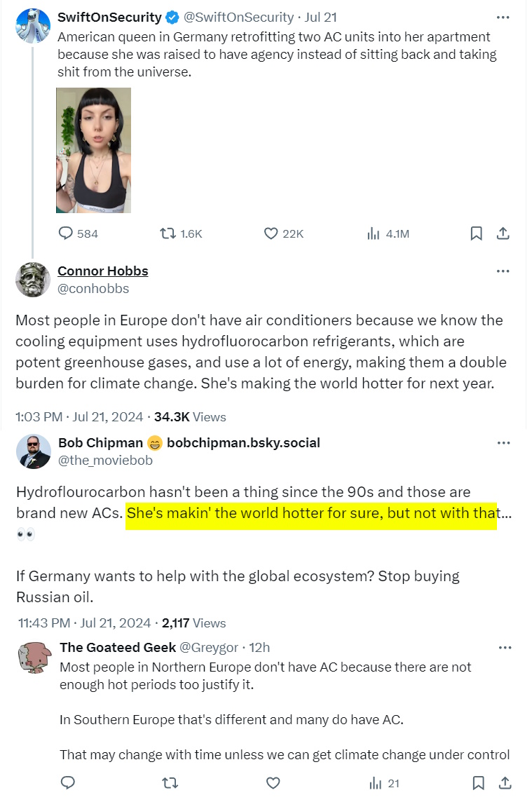Like SwiftOnSecurity's tweet with 22K likes
Viewport: 532px width, 802px height.
pyautogui.click(x=271, y=233)
